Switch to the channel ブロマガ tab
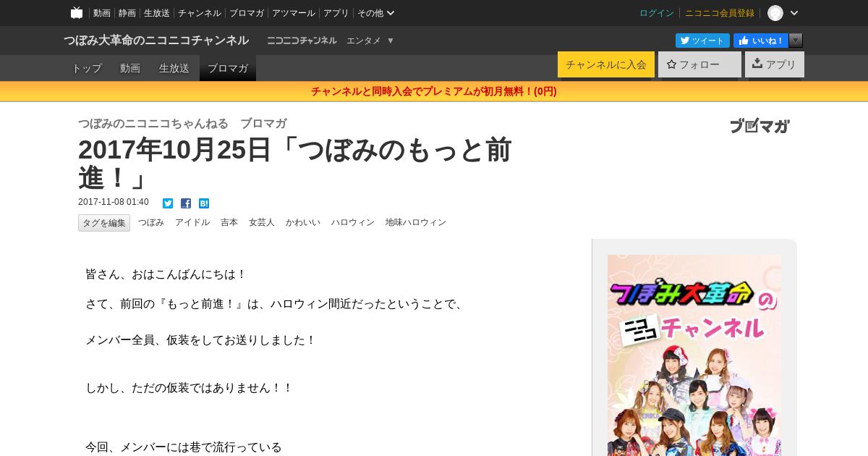Screen dimensions: 868x456 click(x=228, y=68)
